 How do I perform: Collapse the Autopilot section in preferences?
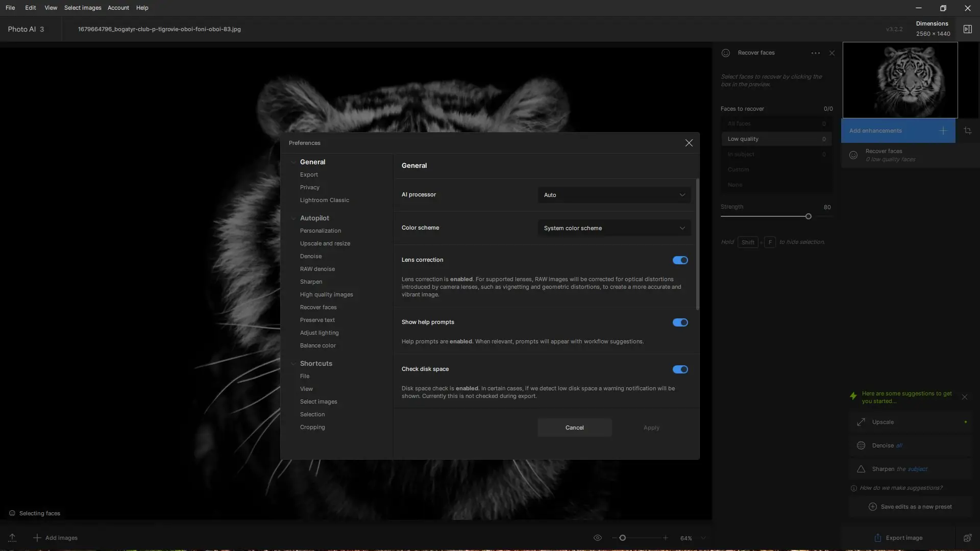click(293, 218)
